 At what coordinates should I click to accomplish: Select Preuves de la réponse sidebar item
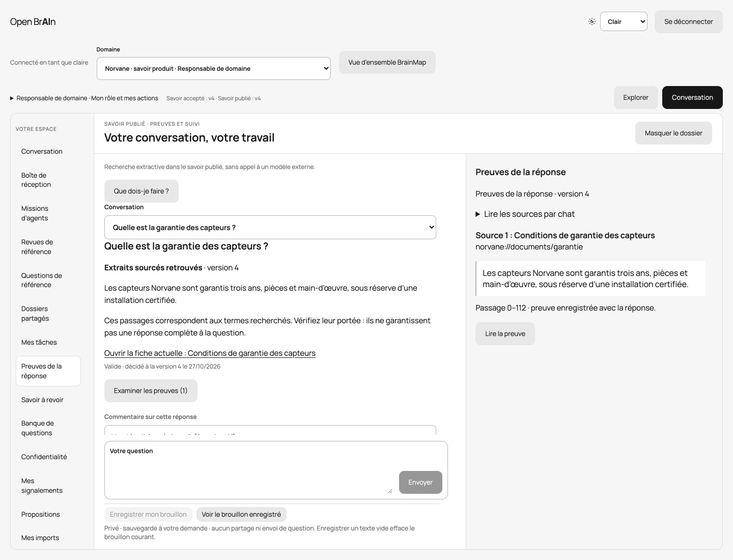(48, 371)
